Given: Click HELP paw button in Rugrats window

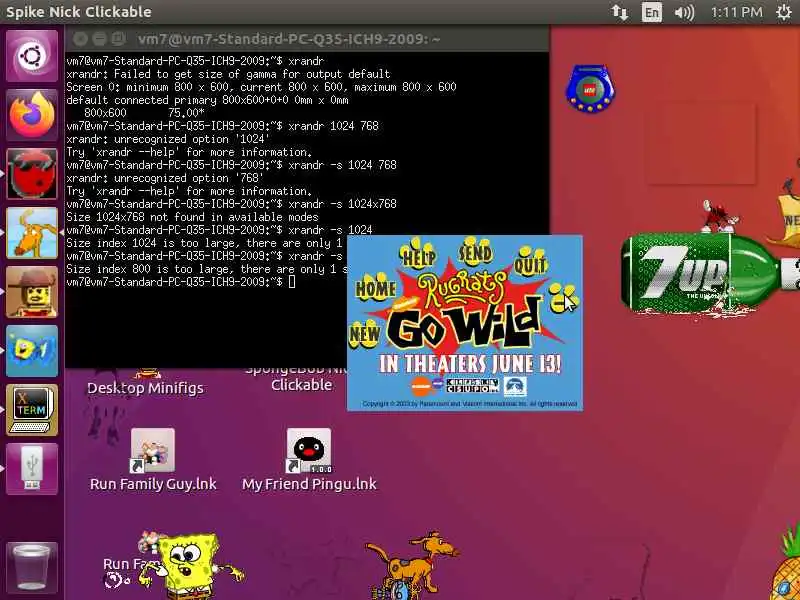Looking at the screenshot, I should coord(418,253).
